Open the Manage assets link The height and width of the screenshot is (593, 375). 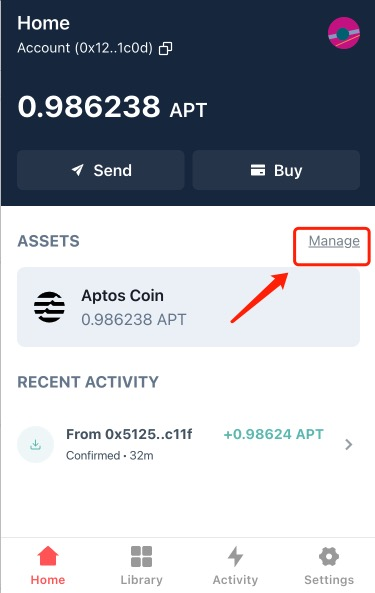[x=334, y=241]
